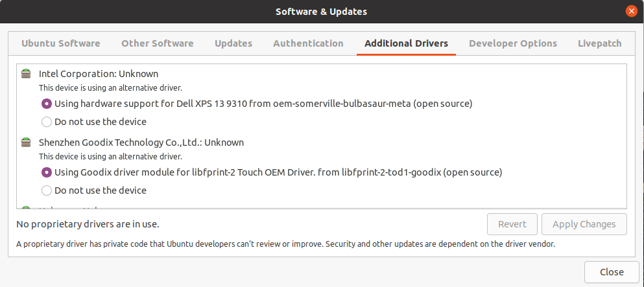Close the Software & Updates window
The width and height of the screenshot is (644, 287).
631,11
